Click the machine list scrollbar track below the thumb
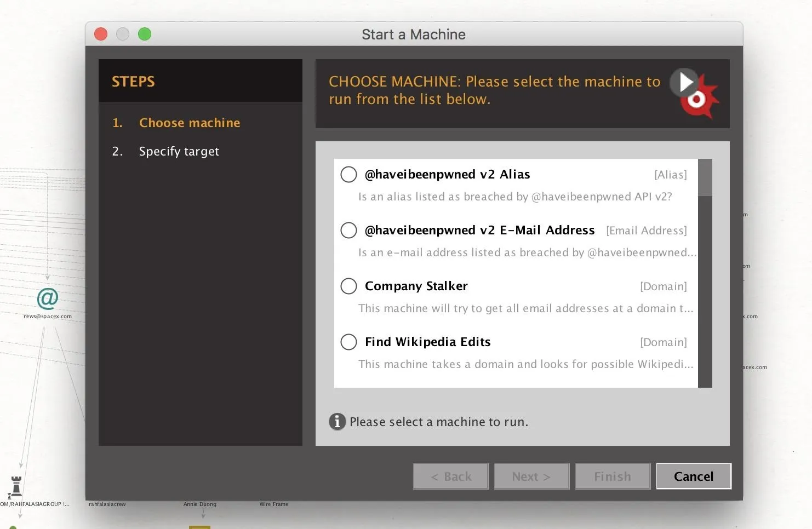This screenshot has width=812, height=529. point(705,291)
